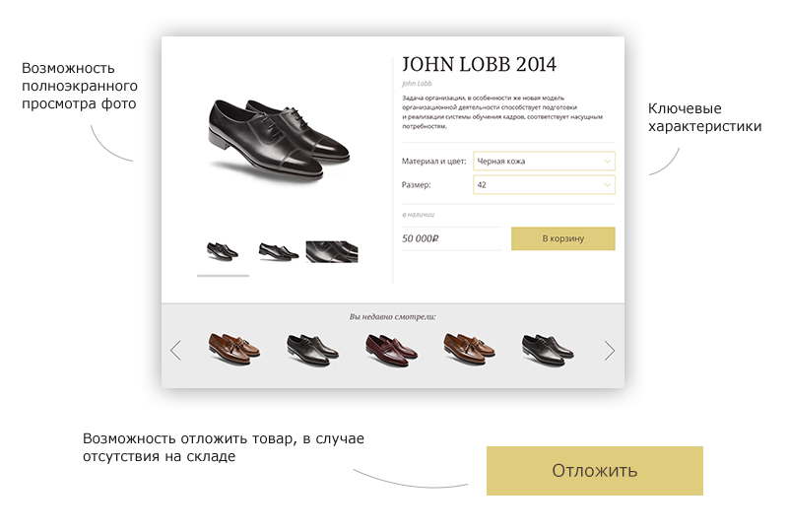Open the second recently viewed black shoe
Viewport: 788px width, 532px height.
pos(312,351)
